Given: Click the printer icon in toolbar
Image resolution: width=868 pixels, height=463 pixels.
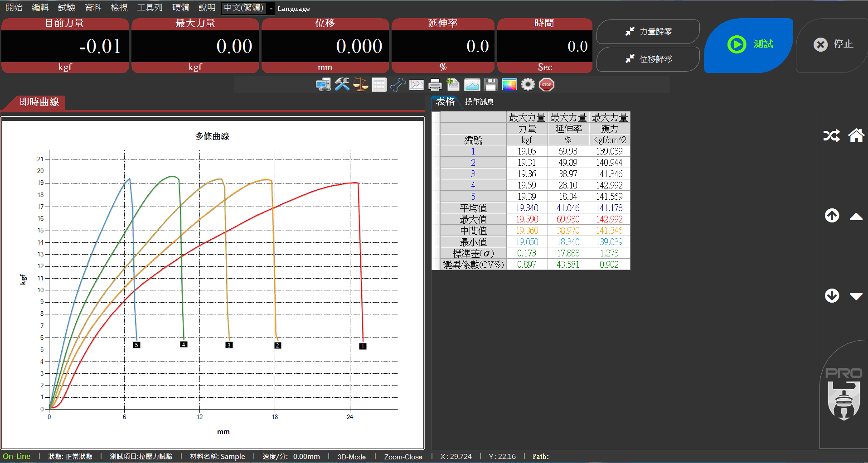Looking at the screenshot, I should [x=435, y=85].
